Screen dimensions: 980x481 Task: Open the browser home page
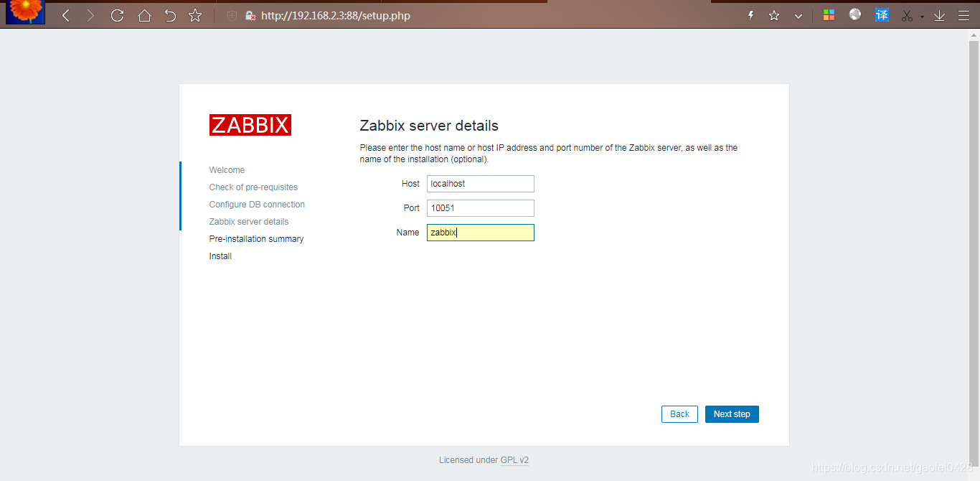pos(143,14)
